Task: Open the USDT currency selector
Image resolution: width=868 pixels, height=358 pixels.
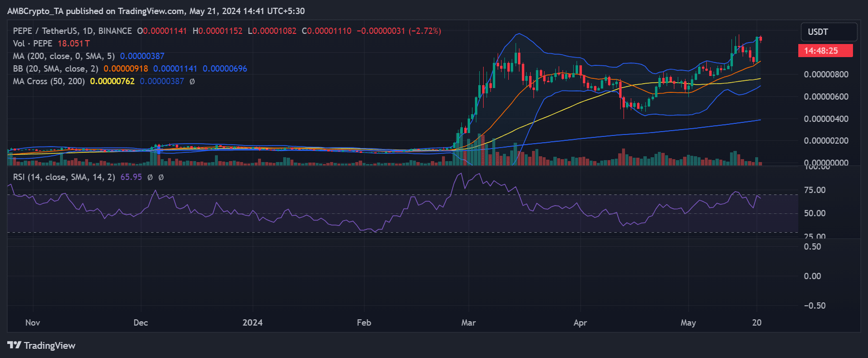Action: click(829, 32)
